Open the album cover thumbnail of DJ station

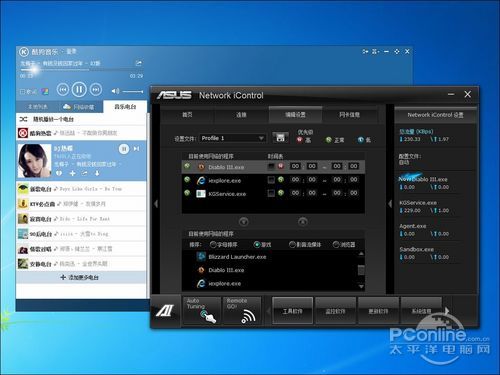coord(34,161)
